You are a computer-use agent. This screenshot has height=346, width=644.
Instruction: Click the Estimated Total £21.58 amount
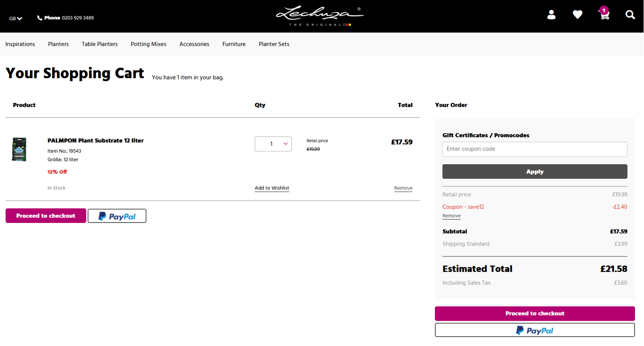tap(614, 269)
